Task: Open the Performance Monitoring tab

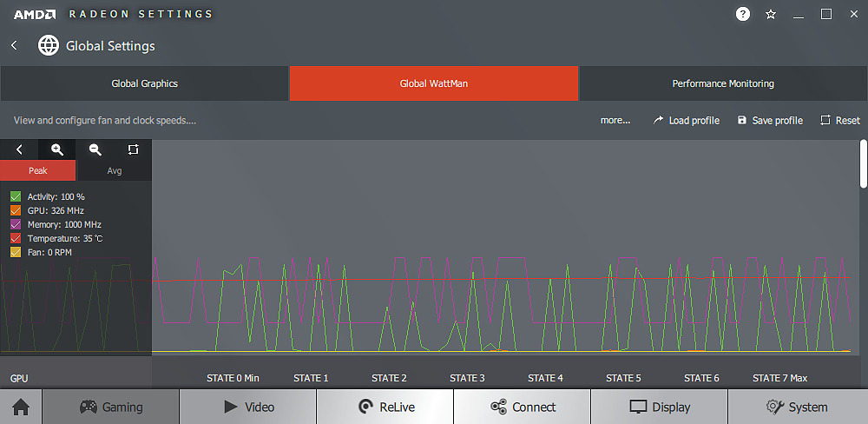Action: pos(723,83)
